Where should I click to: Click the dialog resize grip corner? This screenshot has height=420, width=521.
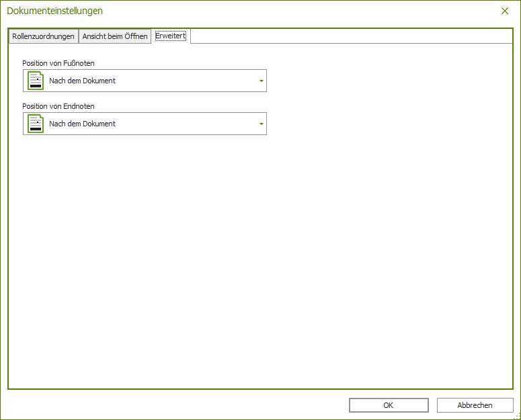[x=518, y=417]
